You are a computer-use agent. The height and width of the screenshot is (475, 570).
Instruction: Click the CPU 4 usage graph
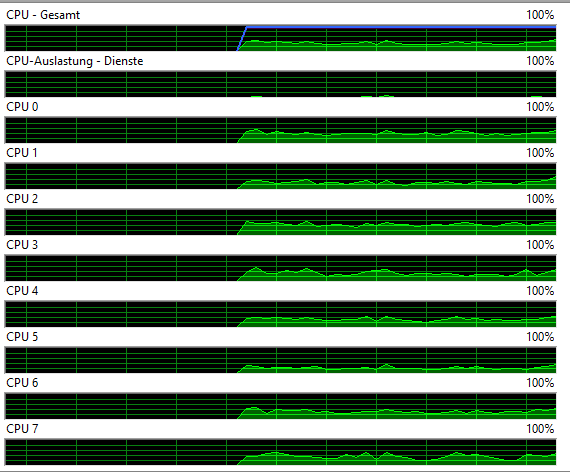click(x=280, y=314)
